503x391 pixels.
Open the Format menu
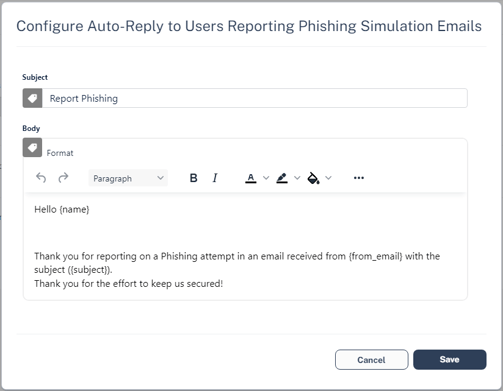click(60, 153)
